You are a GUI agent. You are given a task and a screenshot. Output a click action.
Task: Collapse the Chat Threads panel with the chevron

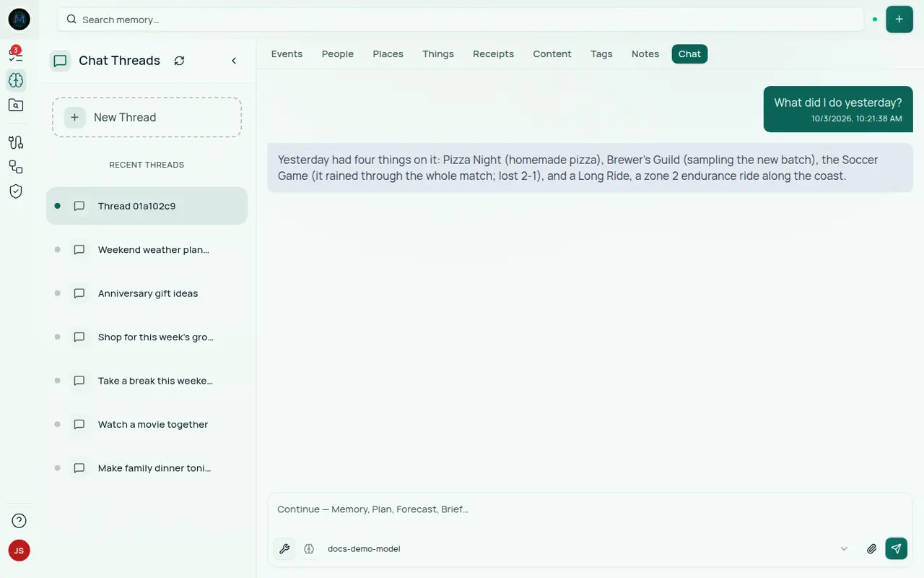point(234,61)
